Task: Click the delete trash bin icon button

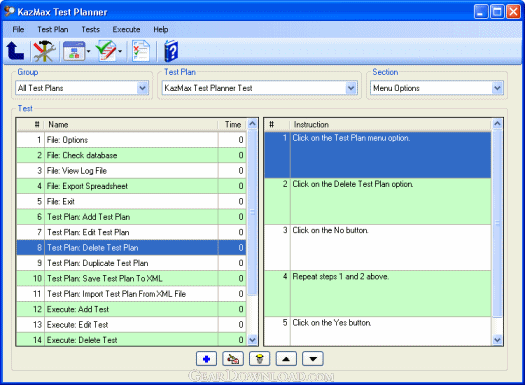Action: click(x=259, y=359)
